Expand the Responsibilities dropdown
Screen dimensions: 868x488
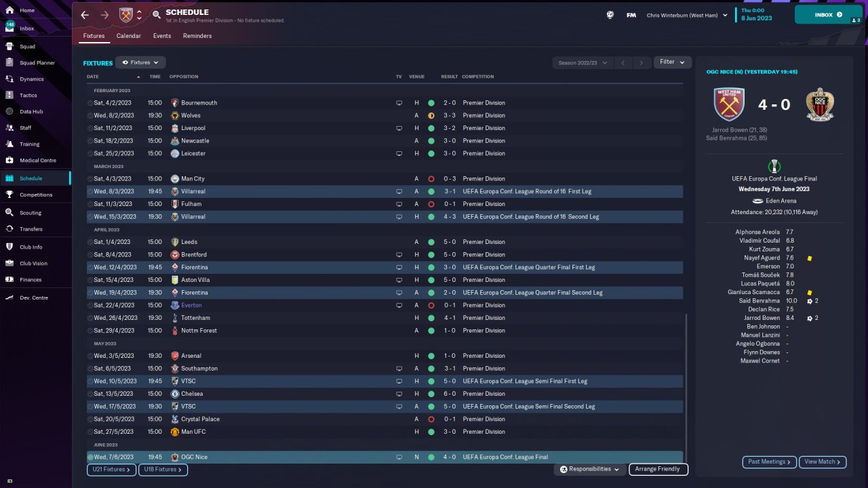point(589,469)
